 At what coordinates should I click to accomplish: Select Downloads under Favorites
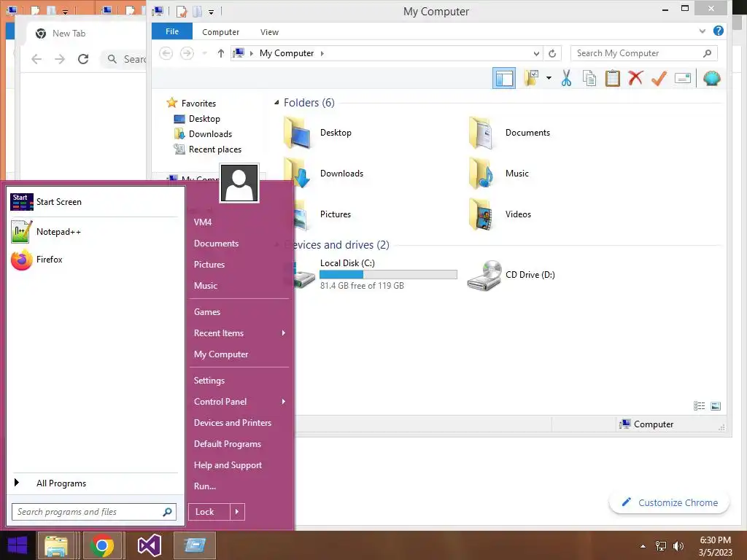pyautogui.click(x=210, y=134)
